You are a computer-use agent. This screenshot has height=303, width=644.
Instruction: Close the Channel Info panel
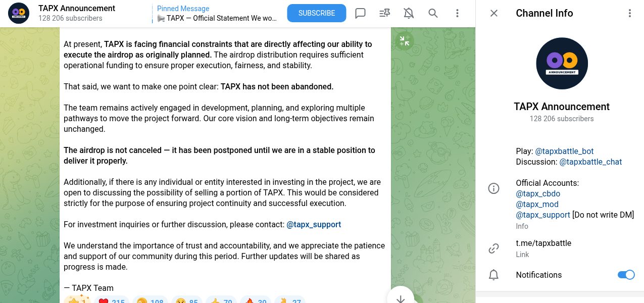tap(494, 13)
